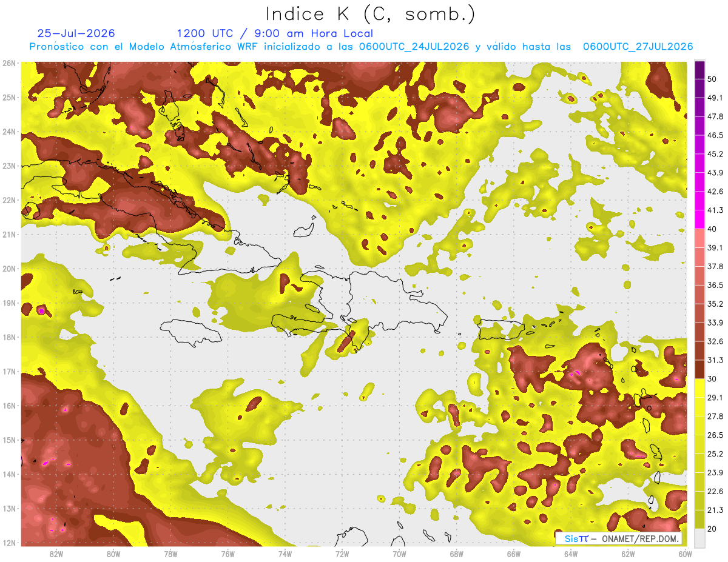728x562 pixels.
Task: Click the longitude label "72W"
Action: coord(342,554)
